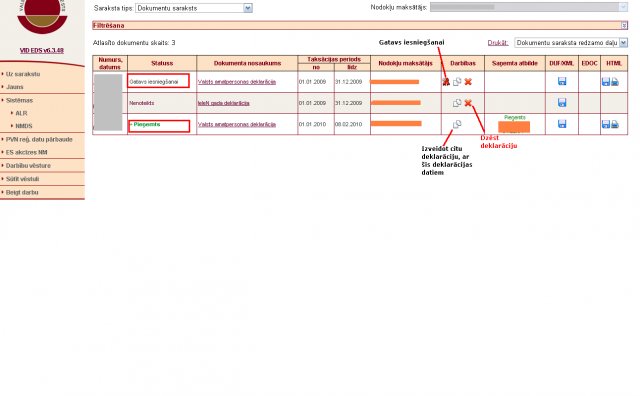Print HTML version of first row document
The width and height of the screenshot is (640, 396).
click(x=615, y=82)
